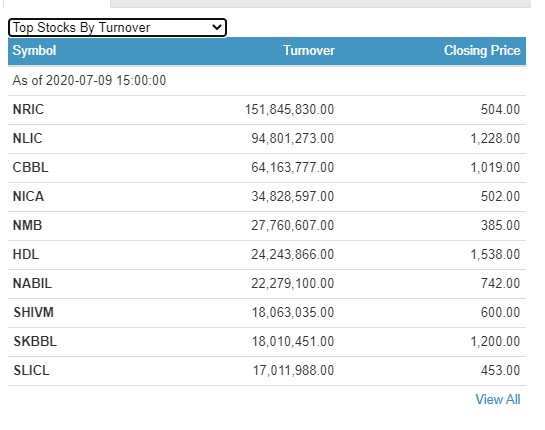Select the SLICL stock symbol
The height and width of the screenshot is (430, 545).
point(31,371)
